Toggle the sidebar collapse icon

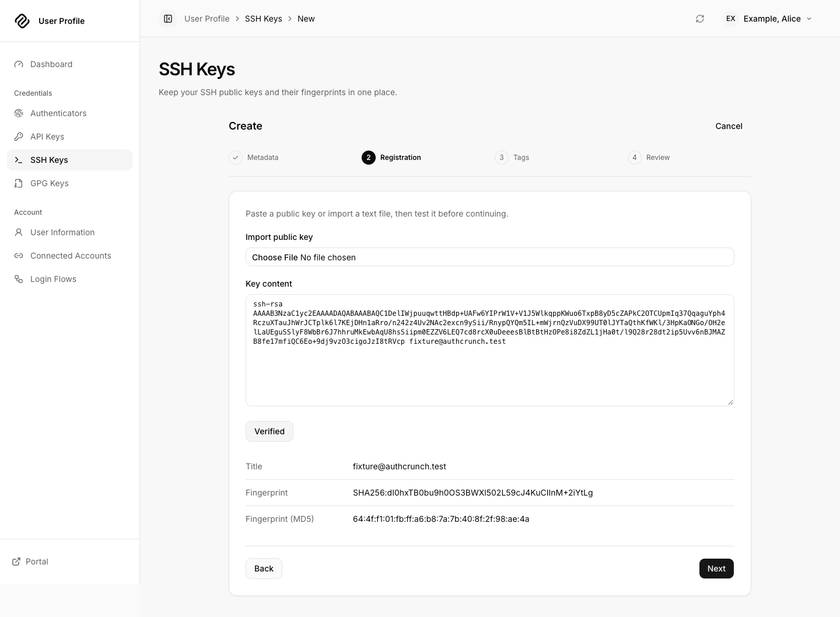point(168,19)
